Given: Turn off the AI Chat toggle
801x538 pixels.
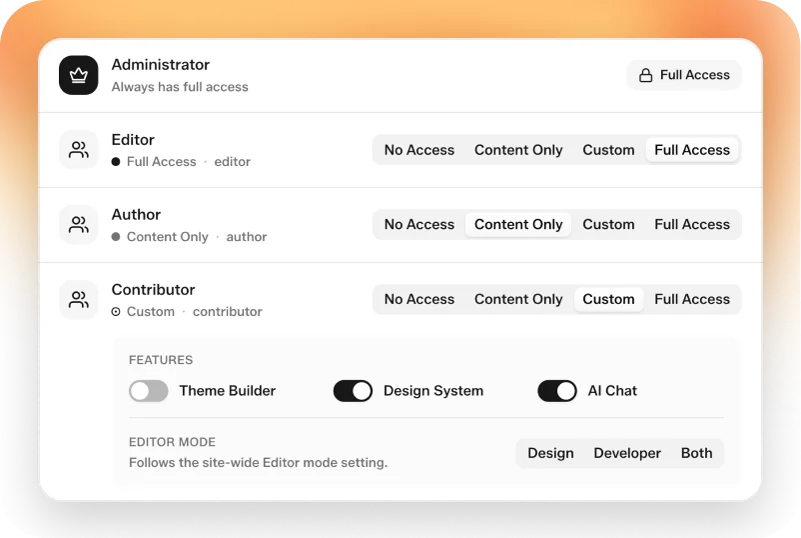Looking at the screenshot, I should 557,391.
